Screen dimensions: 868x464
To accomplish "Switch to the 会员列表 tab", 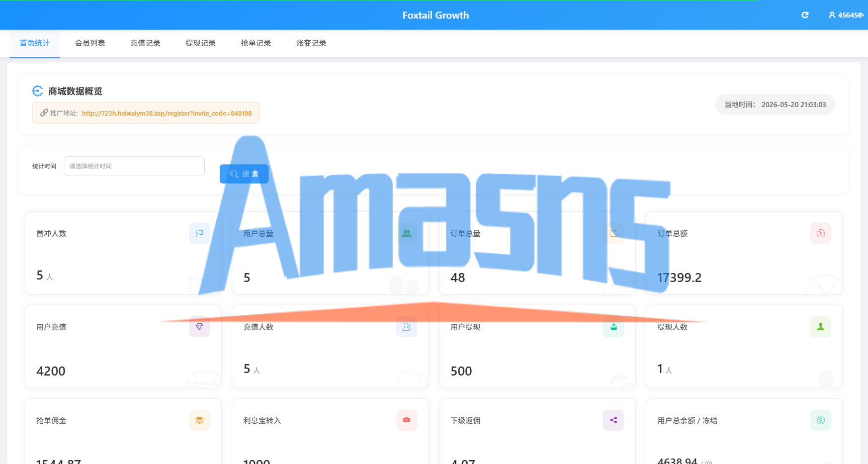I will click(90, 43).
